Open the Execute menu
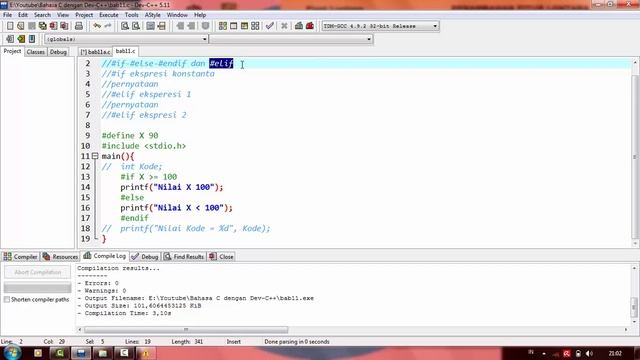Viewport: 640px width, 360px height. click(x=109, y=15)
